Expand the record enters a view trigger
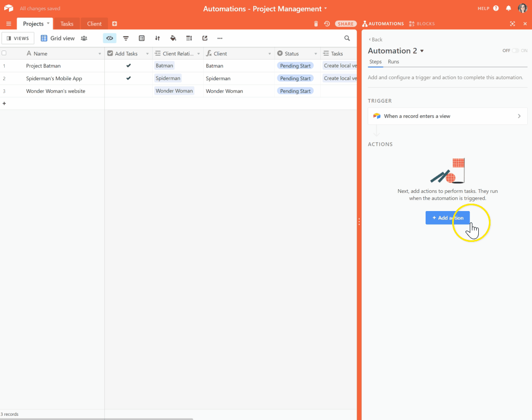 447,116
